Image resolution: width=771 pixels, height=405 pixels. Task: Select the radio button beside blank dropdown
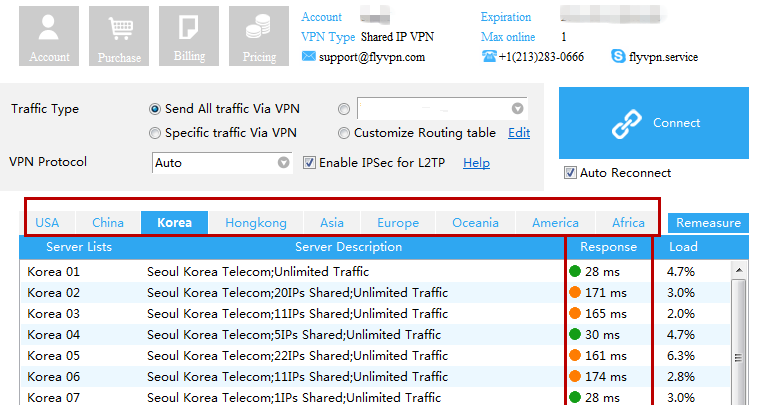pyautogui.click(x=344, y=109)
